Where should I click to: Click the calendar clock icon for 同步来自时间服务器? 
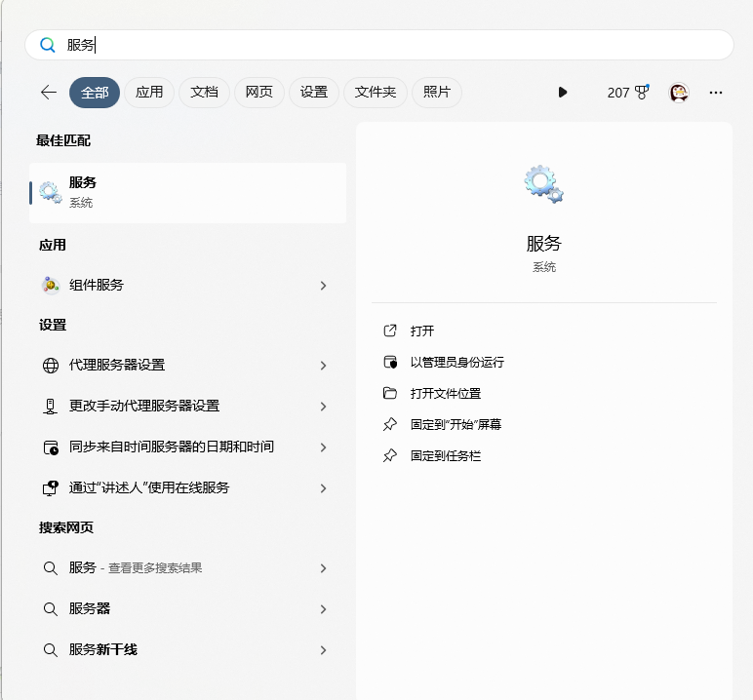[x=51, y=447]
